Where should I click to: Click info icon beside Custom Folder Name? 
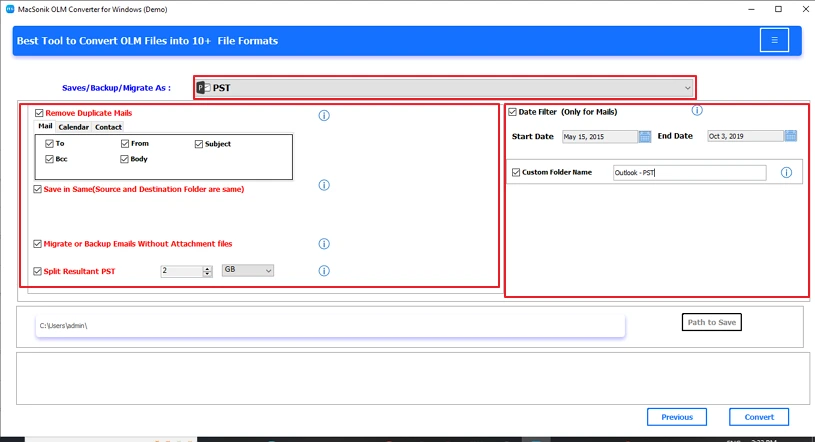pyautogui.click(x=786, y=173)
